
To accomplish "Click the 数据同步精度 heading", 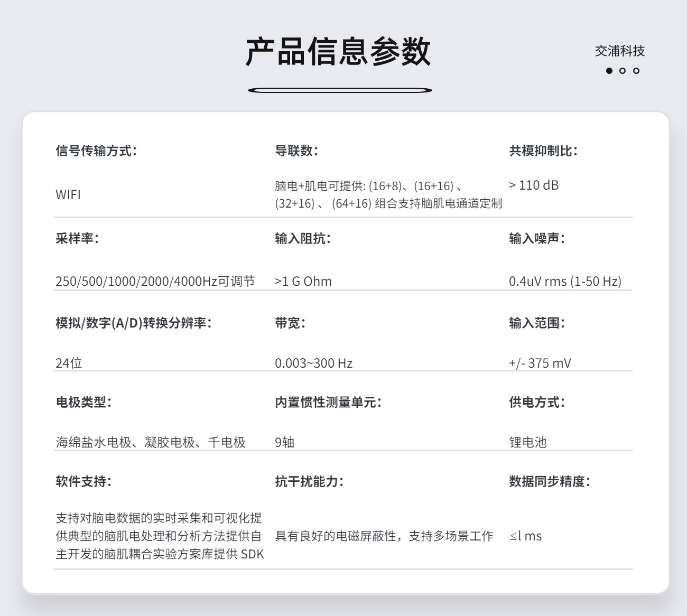I will (x=550, y=481).
